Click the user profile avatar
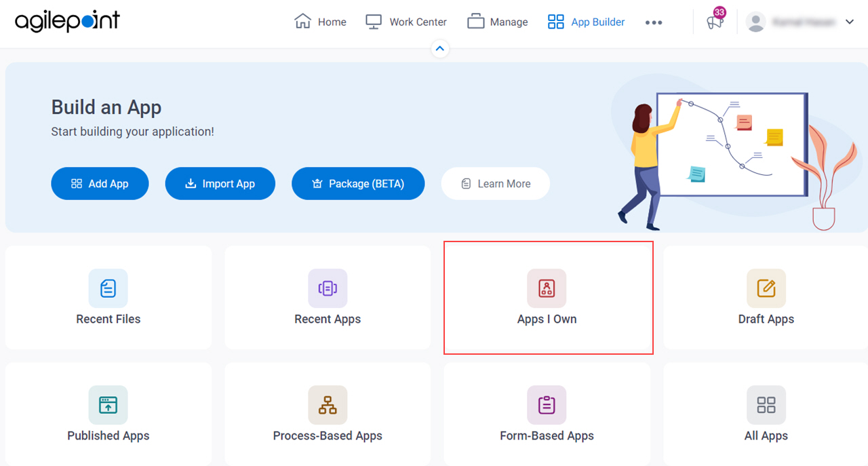Screen dimensions: 868x466 [x=755, y=22]
